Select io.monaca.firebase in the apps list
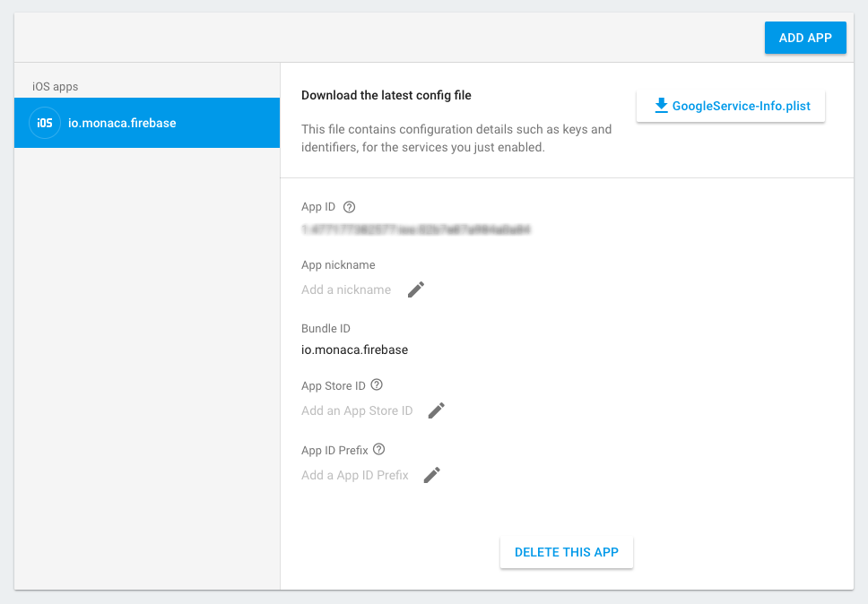 (122, 123)
